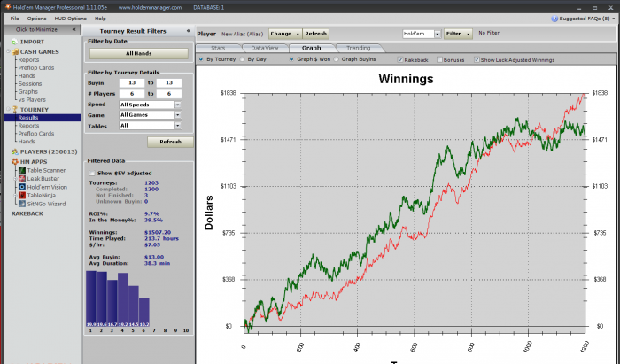Image resolution: width=620 pixels, height=364 pixels.
Task: Click the minimum Buyin input field
Action: click(132, 83)
